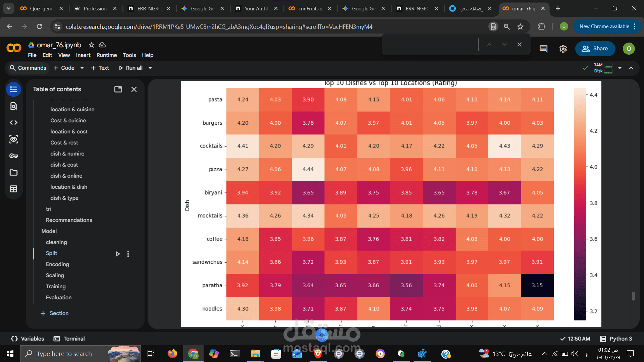
Task: Open the comments panel icon
Action: pos(543,49)
